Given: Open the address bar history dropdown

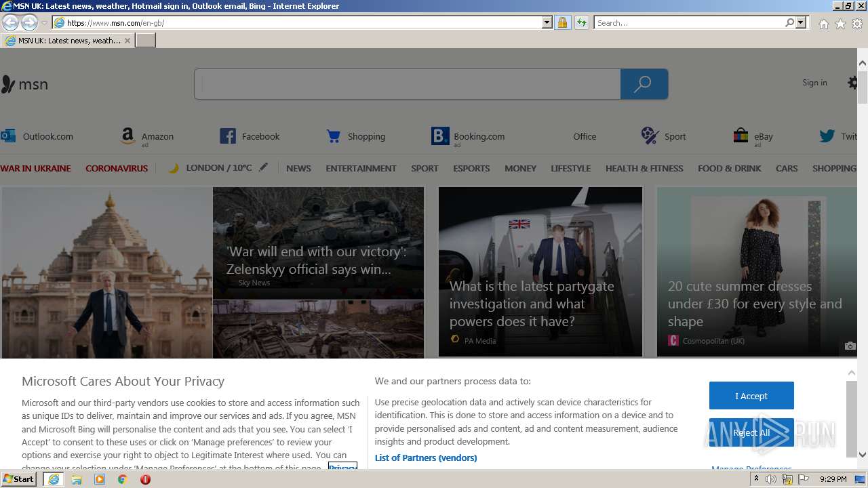Looking at the screenshot, I should coord(547,22).
